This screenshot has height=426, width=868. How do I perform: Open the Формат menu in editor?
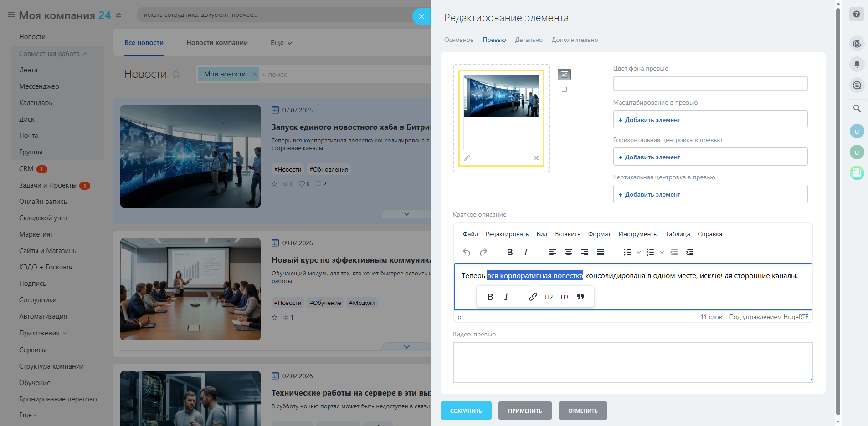(x=599, y=234)
